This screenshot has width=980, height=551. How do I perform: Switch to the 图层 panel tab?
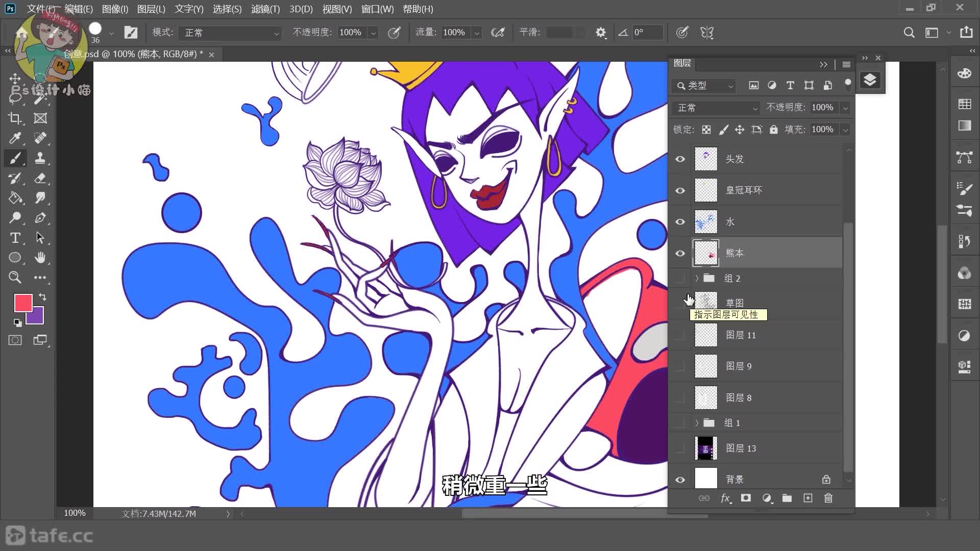(682, 63)
